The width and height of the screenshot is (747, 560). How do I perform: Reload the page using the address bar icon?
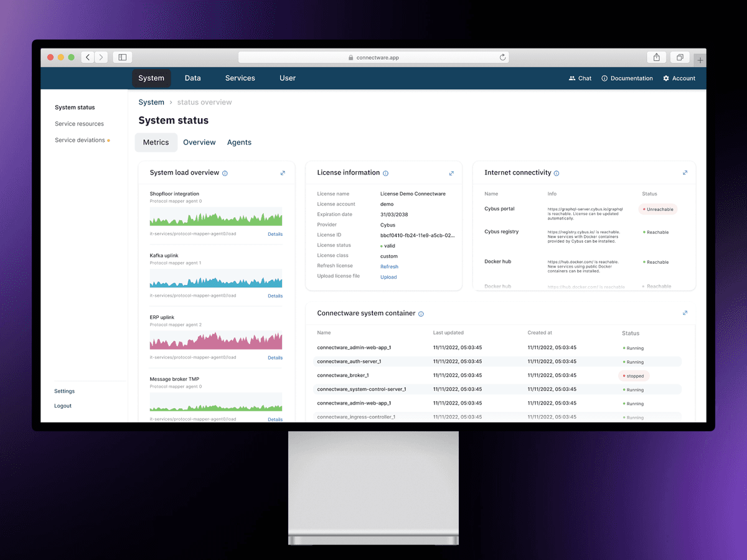502,57
